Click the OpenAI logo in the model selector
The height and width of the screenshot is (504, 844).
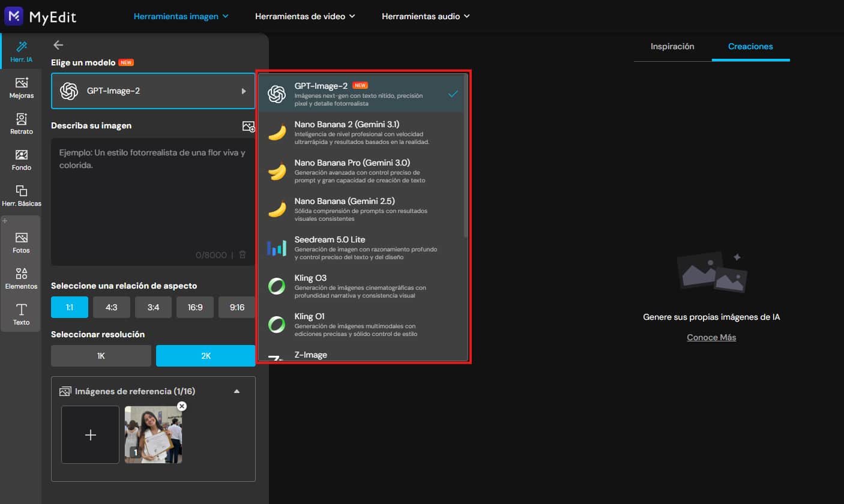[x=69, y=91]
